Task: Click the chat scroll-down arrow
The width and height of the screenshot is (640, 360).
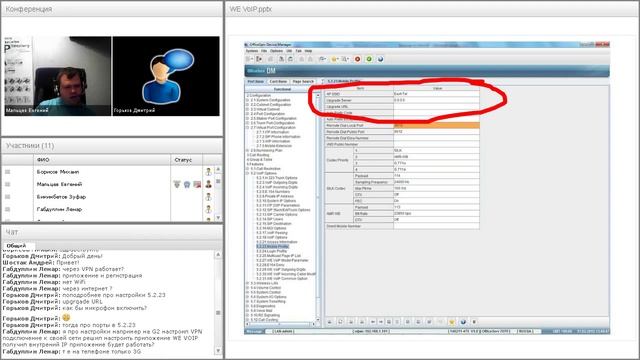Action: pos(218,351)
